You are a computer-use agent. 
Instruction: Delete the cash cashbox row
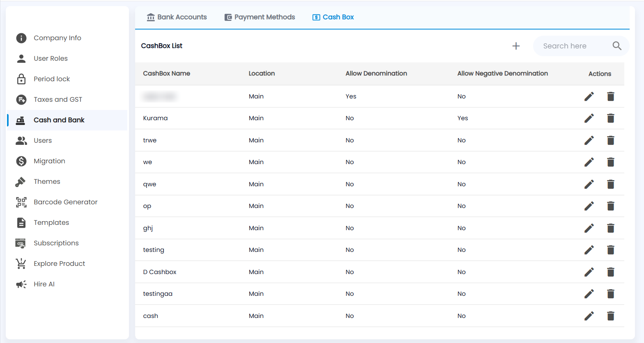click(611, 316)
